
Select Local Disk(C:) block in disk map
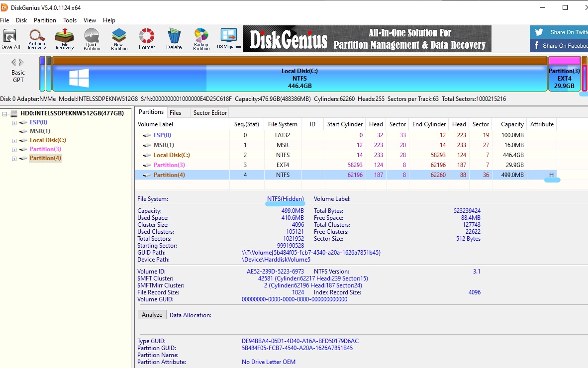[299, 74]
